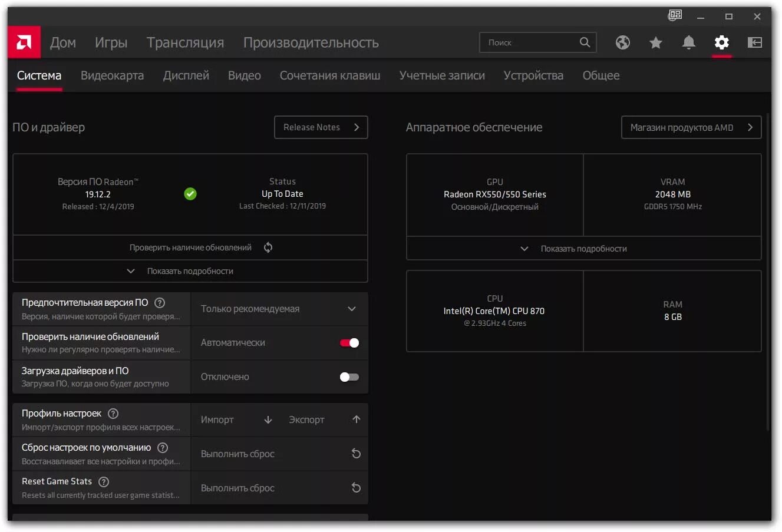Switch to the Видеокарта tab
The image size is (782, 532).
pos(112,75)
